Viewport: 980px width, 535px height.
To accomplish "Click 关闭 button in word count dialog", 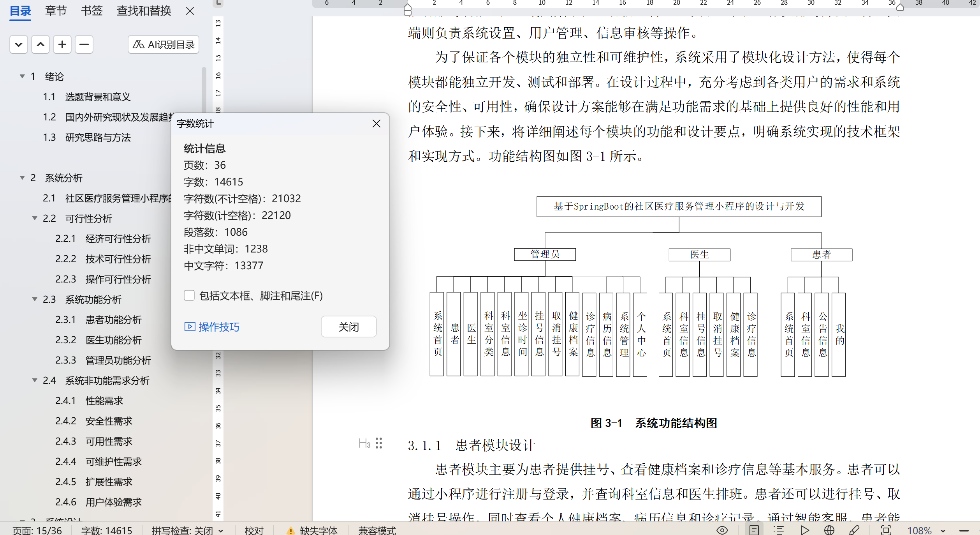I will pos(348,327).
